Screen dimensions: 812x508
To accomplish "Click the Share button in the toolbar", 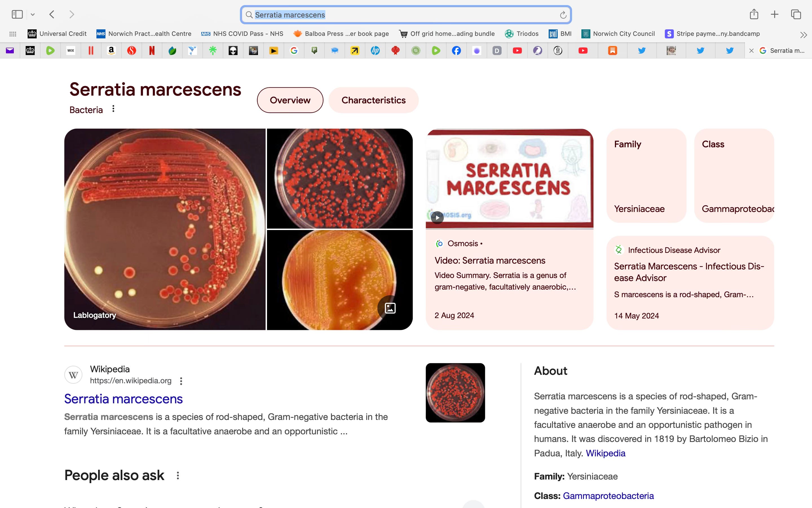I will click(754, 14).
